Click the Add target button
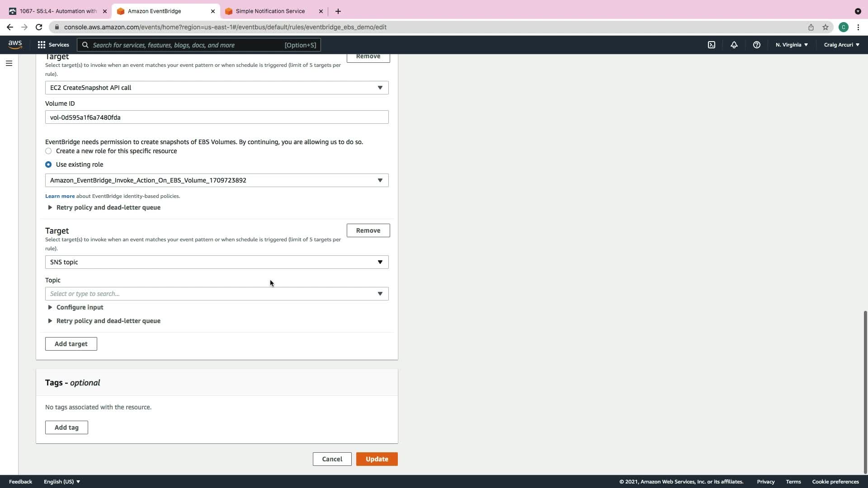The width and height of the screenshot is (868, 488). pyautogui.click(x=71, y=344)
